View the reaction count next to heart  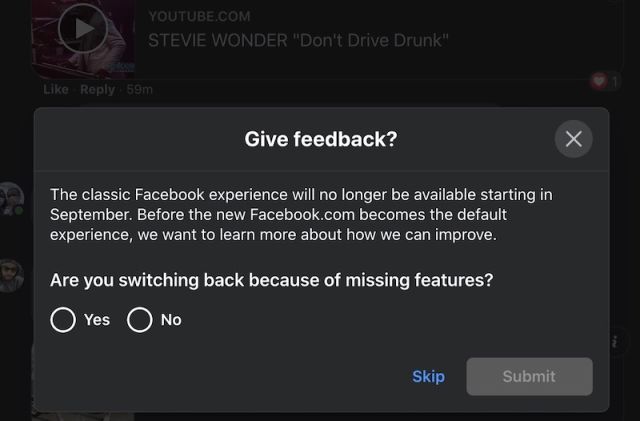click(x=615, y=81)
